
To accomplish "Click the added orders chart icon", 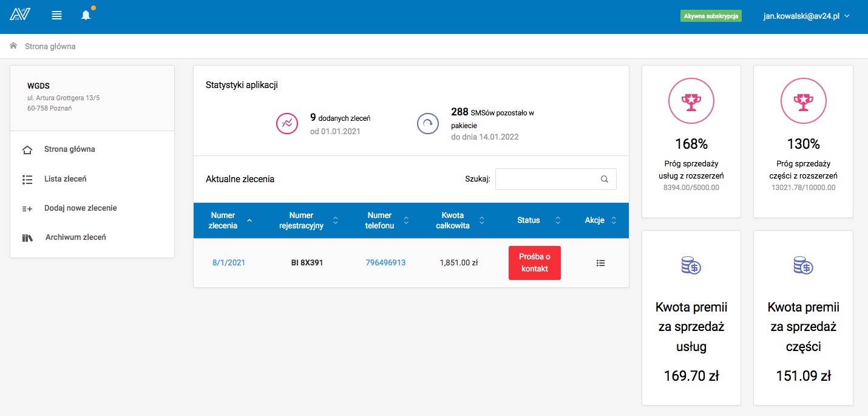I will click(287, 123).
